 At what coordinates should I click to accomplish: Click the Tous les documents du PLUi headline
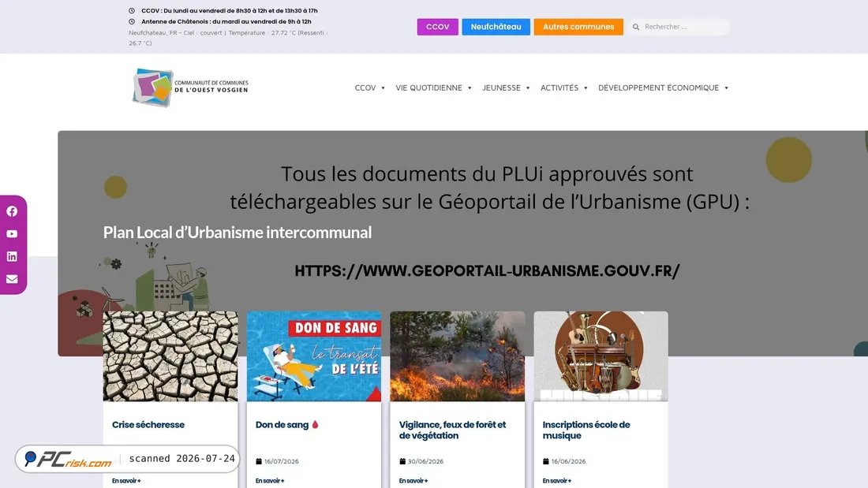point(489,188)
